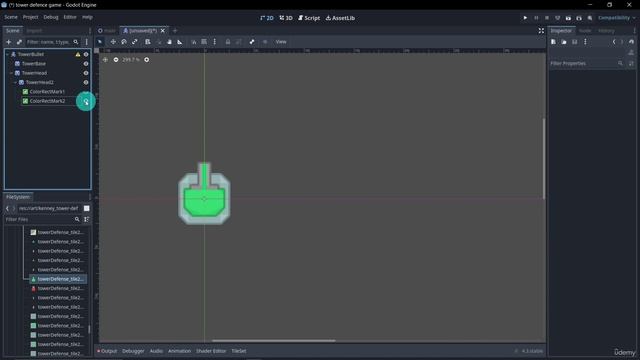The height and width of the screenshot is (360, 640).
Task: Zoom in using the plus magnifier button
Action: (147, 60)
